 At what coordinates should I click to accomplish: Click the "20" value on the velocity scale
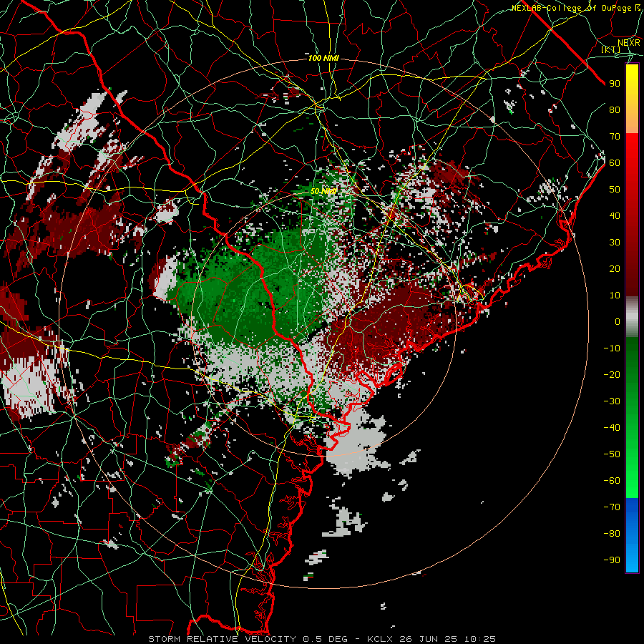615,268
